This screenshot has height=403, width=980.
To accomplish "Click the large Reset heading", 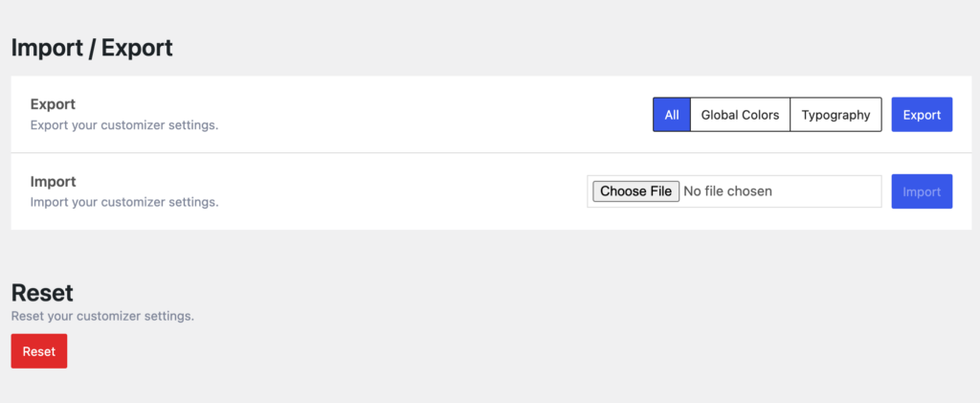I will [x=42, y=293].
